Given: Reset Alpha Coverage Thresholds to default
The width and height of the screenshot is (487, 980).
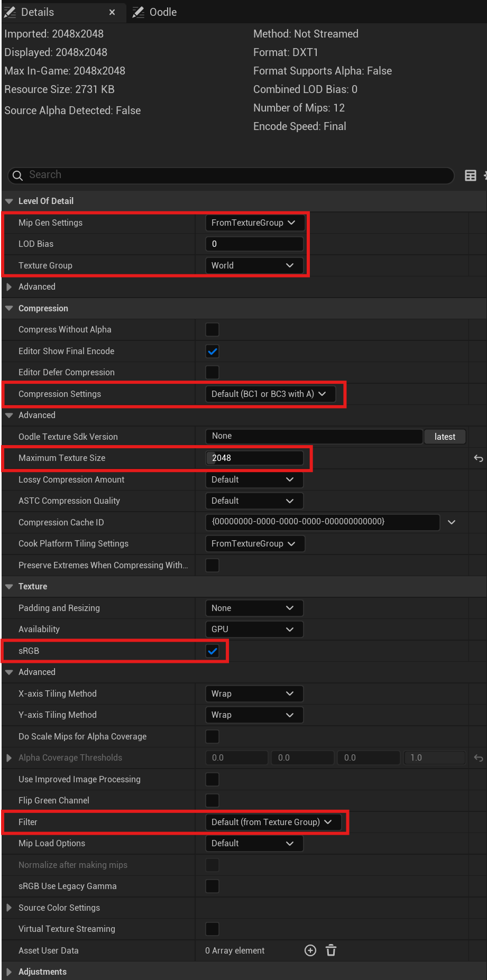Looking at the screenshot, I should pos(478,758).
